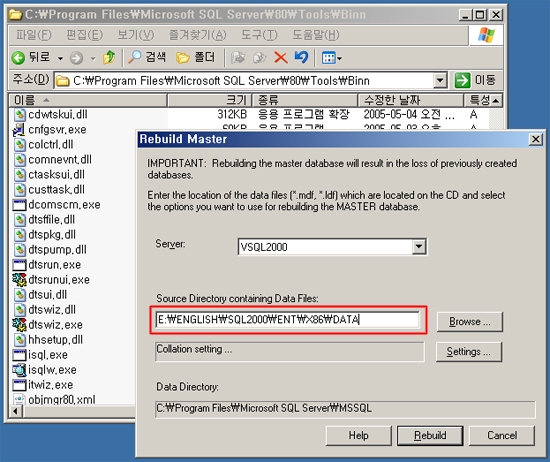Click the red Delete X icon

click(x=281, y=58)
